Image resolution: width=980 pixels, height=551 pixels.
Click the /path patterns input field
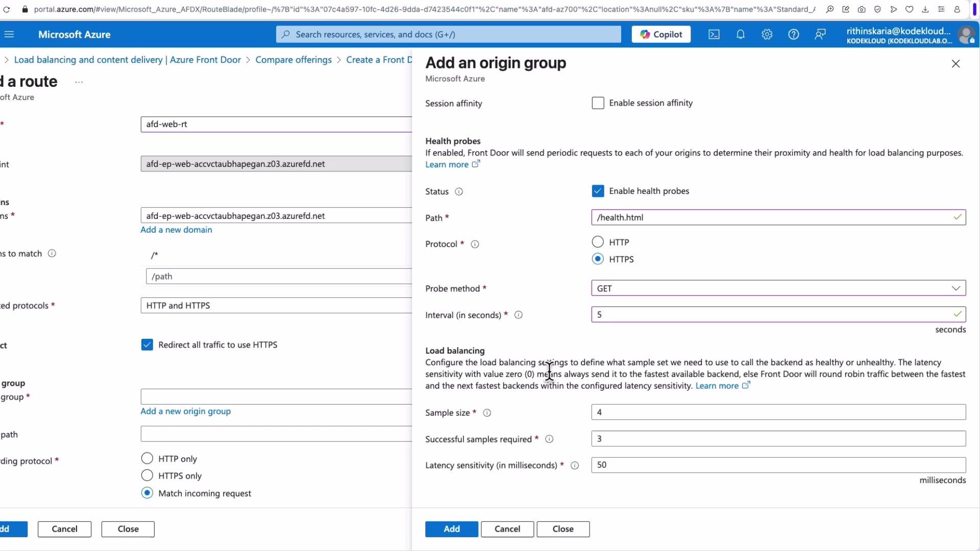[279, 277]
